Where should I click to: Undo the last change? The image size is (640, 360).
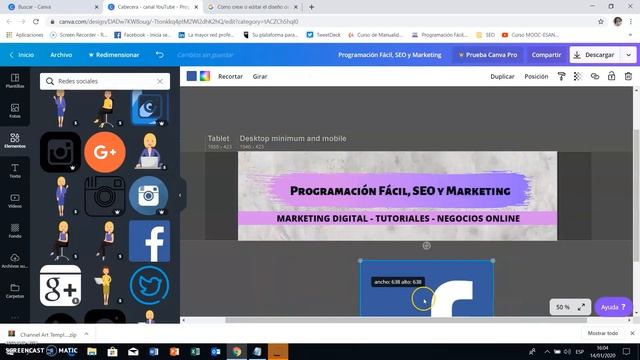click(x=160, y=55)
